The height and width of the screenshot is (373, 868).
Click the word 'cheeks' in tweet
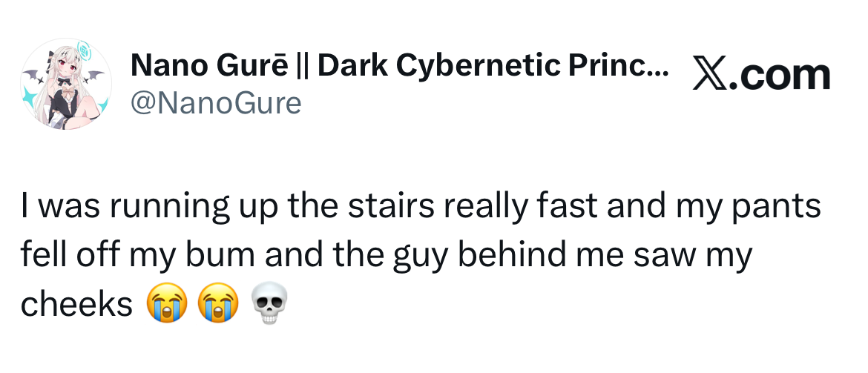(77, 303)
